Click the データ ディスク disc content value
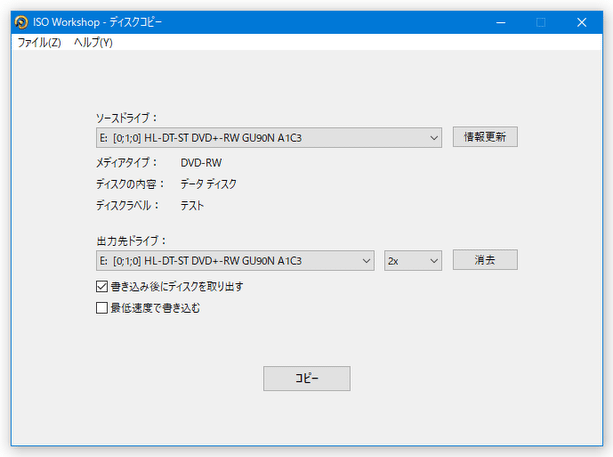This screenshot has width=613, height=457. pos(208,184)
